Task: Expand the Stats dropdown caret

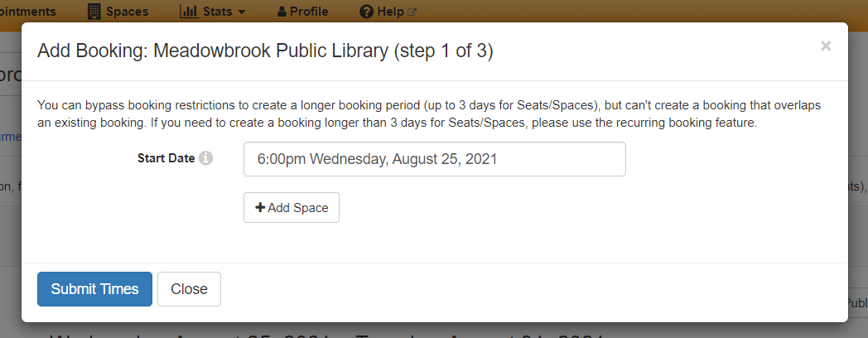Action: coord(241,12)
